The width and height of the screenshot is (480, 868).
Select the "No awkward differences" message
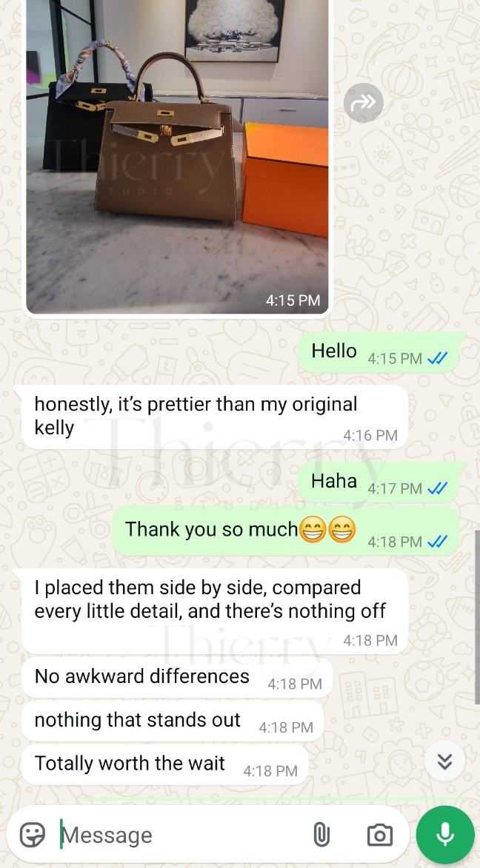(x=177, y=678)
